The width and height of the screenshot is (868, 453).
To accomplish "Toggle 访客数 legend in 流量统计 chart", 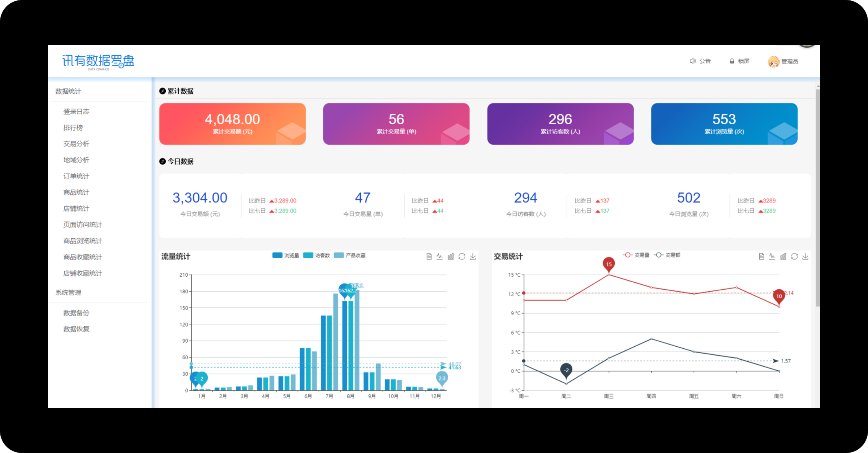I will pyautogui.click(x=316, y=255).
